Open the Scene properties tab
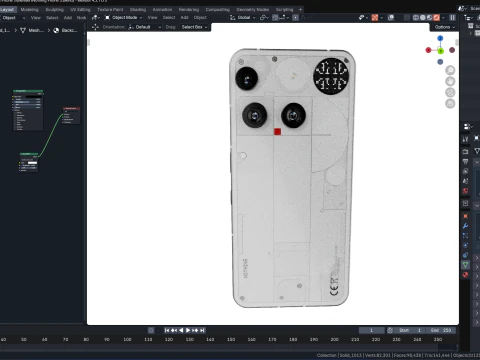Screen dimensions: 480x360 click(x=466, y=181)
